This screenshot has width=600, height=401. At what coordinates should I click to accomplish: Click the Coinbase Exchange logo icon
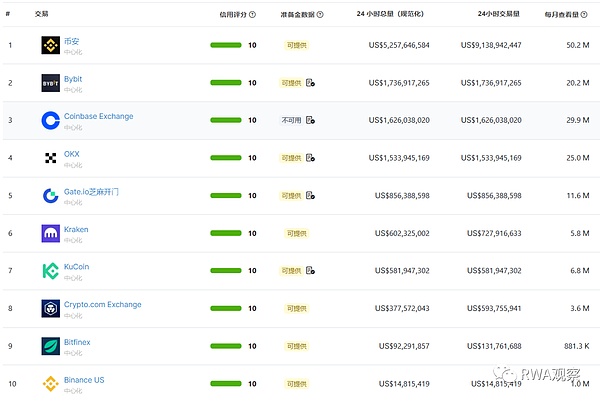click(x=50, y=120)
